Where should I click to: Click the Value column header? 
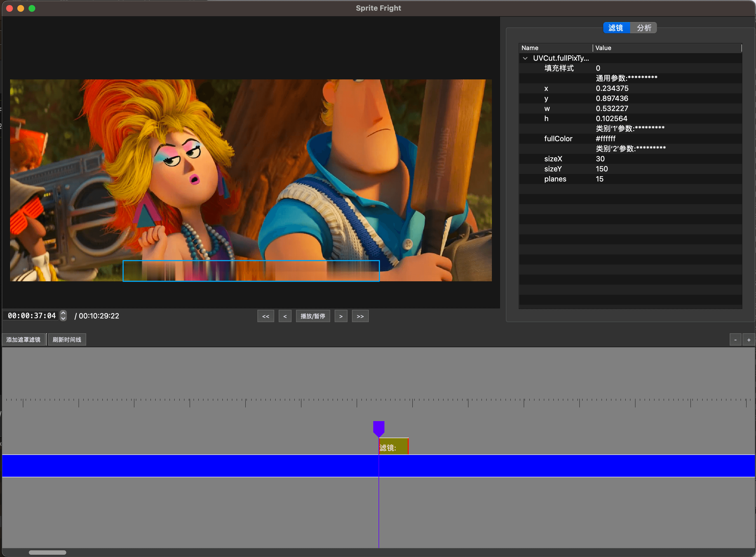667,48
